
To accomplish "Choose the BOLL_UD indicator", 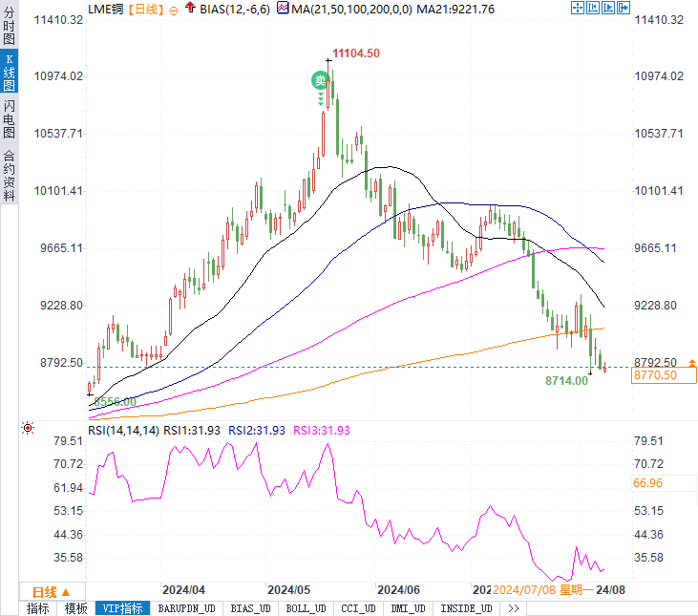I will pyautogui.click(x=306, y=608).
